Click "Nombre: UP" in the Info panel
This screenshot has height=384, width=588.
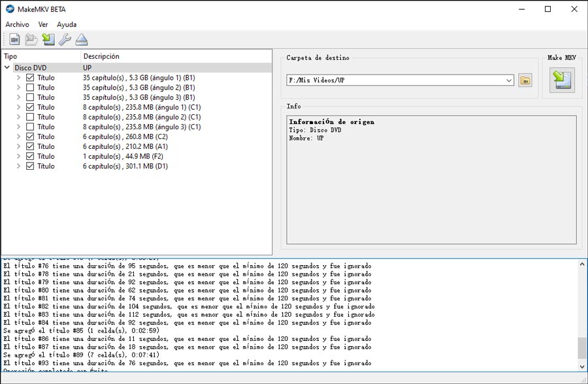[x=306, y=138]
